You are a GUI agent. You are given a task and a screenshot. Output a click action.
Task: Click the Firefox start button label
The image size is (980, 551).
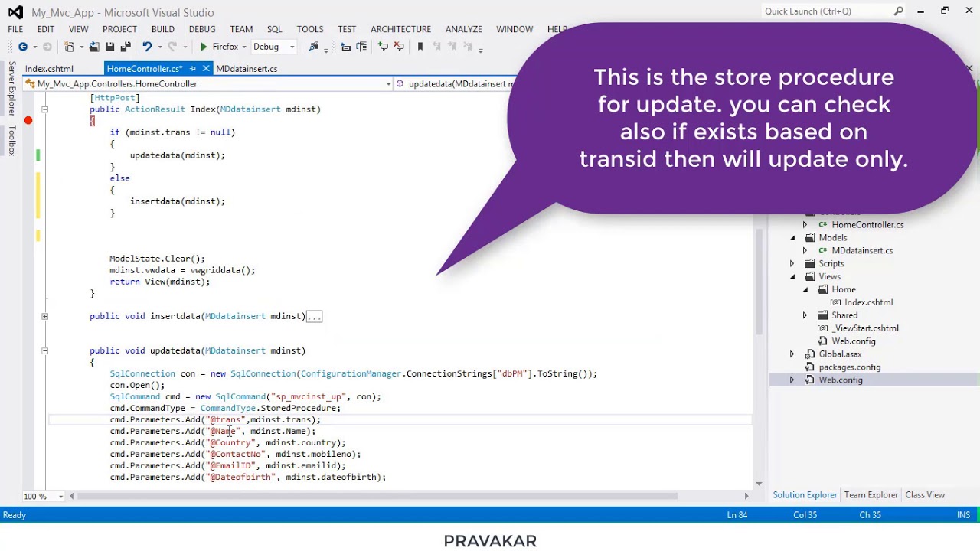[225, 47]
